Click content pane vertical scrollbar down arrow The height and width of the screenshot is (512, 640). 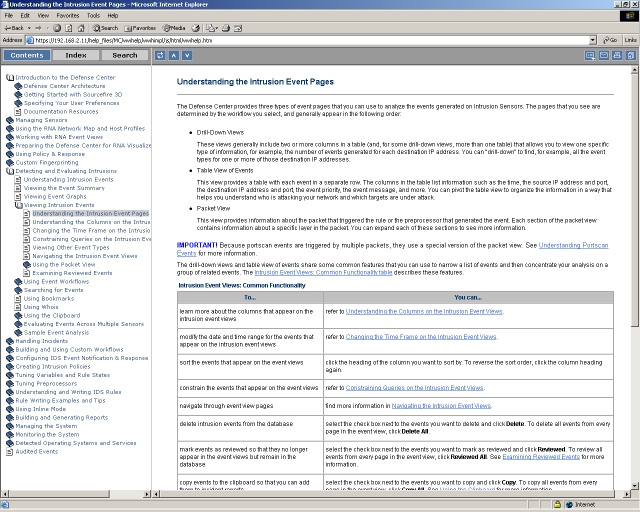(x=635, y=485)
